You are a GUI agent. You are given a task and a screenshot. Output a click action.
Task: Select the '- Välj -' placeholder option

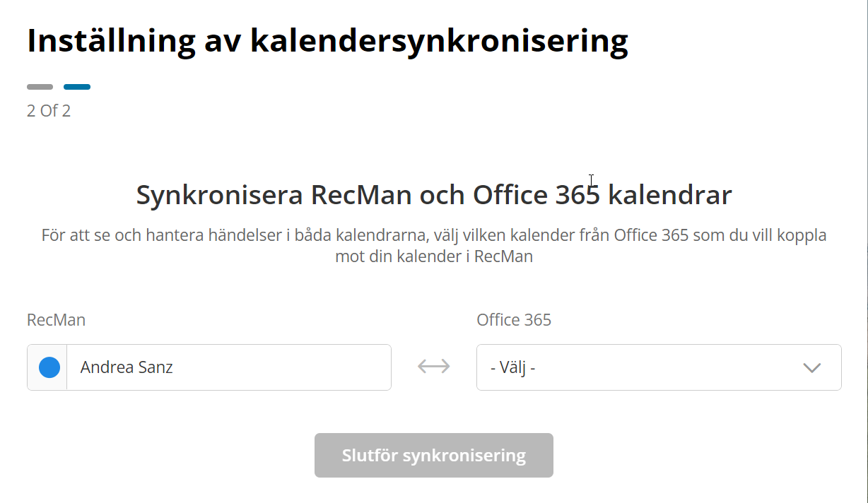pos(512,367)
